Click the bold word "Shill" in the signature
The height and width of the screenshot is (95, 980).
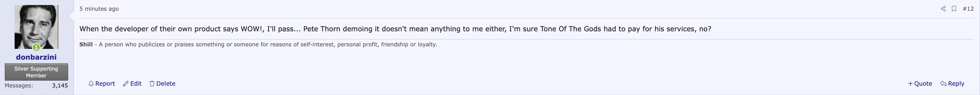coord(86,44)
